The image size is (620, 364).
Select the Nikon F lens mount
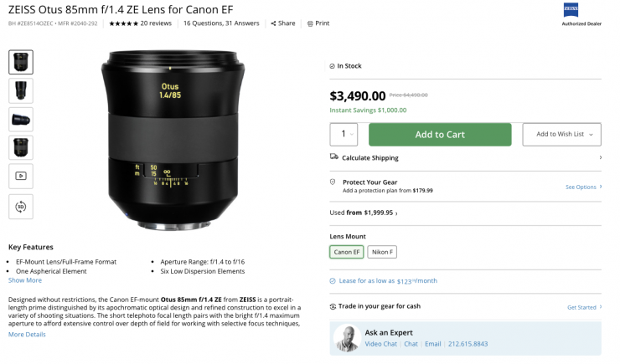382,252
